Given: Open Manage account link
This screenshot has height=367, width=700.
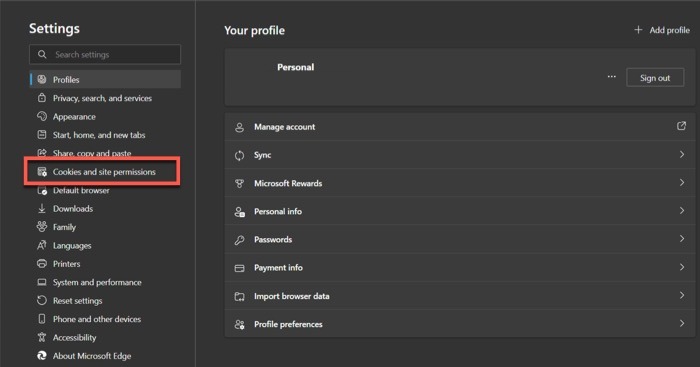Looking at the screenshot, I should point(459,127).
